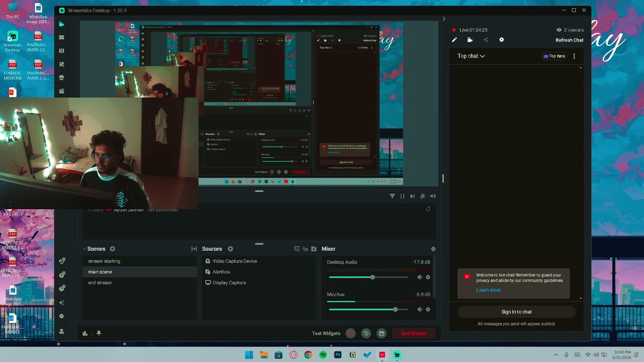Open the events filter funnel icon
Image resolution: width=644 pixels, height=362 pixels.
pyautogui.click(x=392, y=196)
